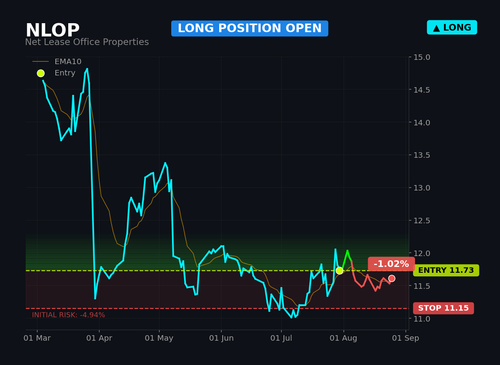500x365 pixels.
Task: Click the 14.0 y-axis label
Action: 422,123
